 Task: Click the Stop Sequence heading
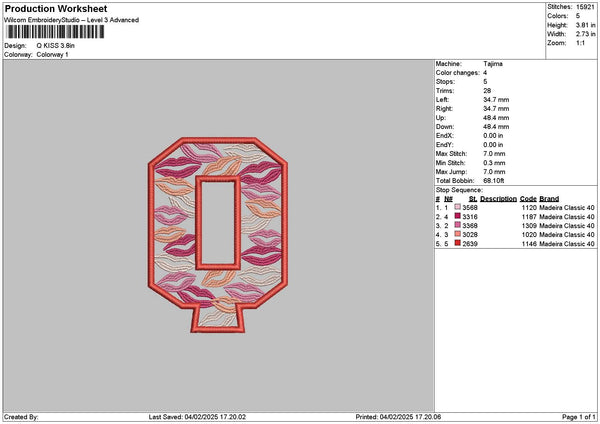(459, 190)
